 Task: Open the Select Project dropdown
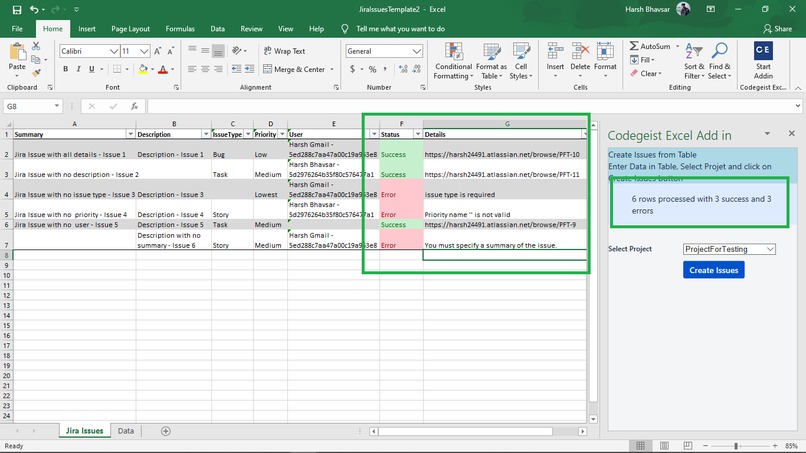pyautogui.click(x=729, y=249)
